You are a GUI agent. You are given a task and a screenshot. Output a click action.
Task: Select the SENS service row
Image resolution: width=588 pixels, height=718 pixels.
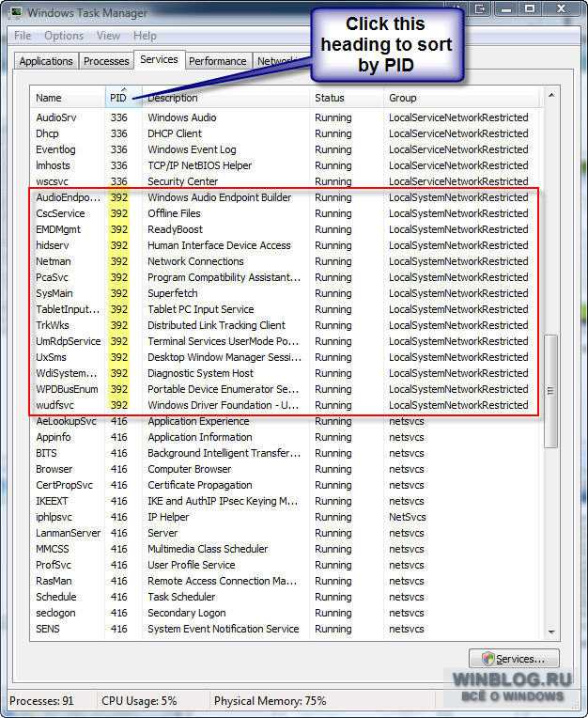point(286,629)
